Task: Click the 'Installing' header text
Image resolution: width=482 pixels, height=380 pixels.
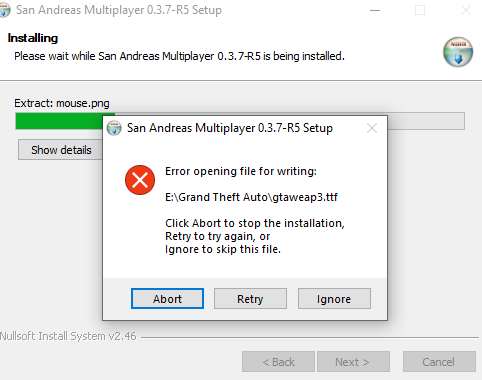Action: [33, 38]
